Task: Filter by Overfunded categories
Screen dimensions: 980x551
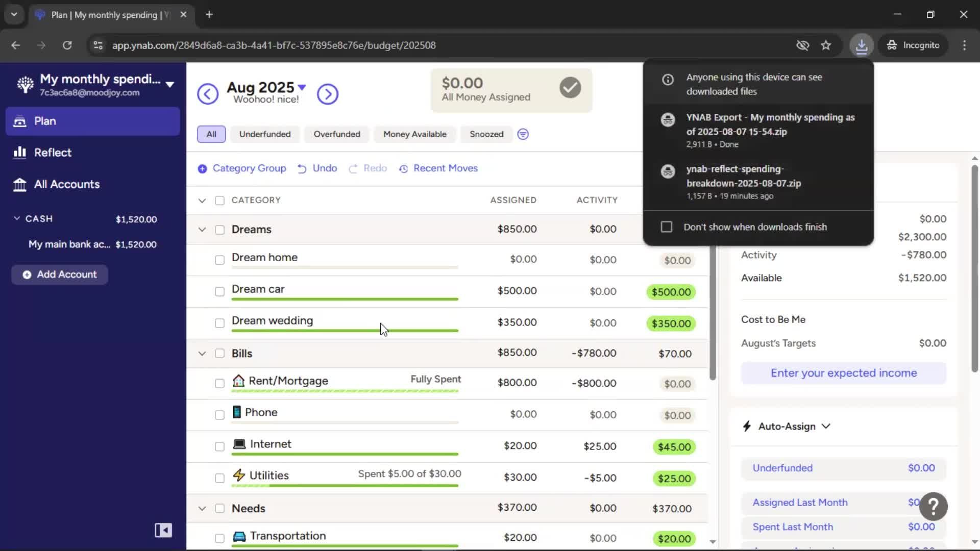Action: 337,134
